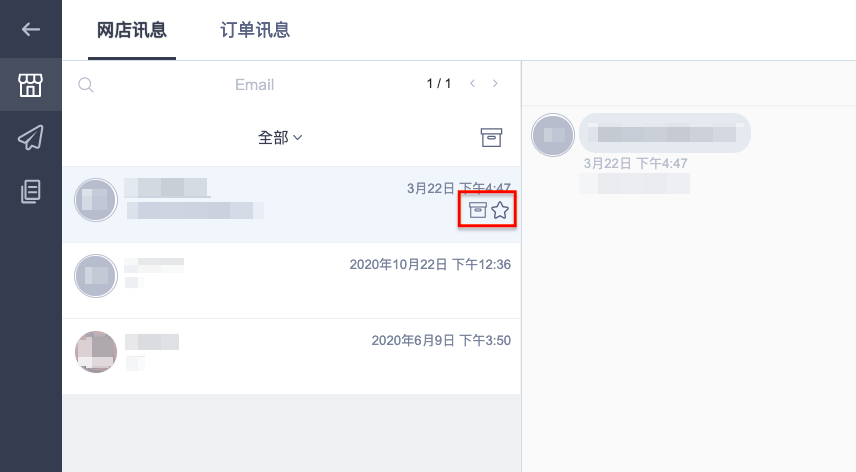The height and width of the screenshot is (472, 856).
Task: Expand the 全部 filter dropdown
Action: 280,138
